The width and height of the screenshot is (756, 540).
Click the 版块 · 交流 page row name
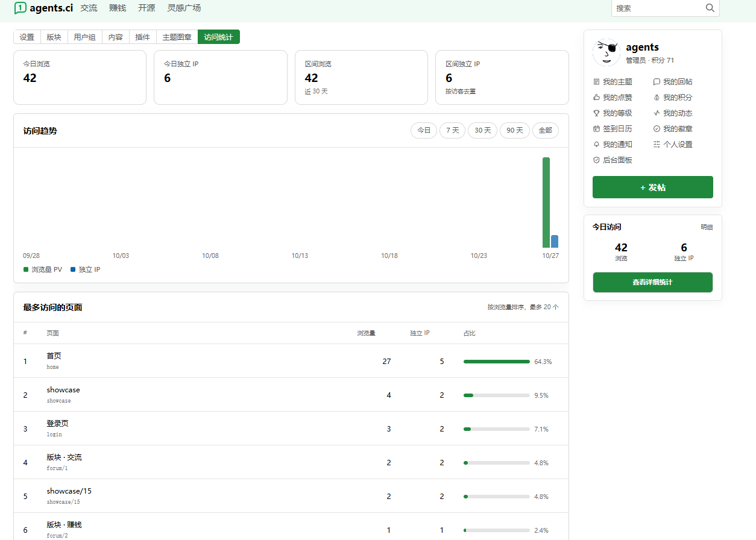coord(64,457)
